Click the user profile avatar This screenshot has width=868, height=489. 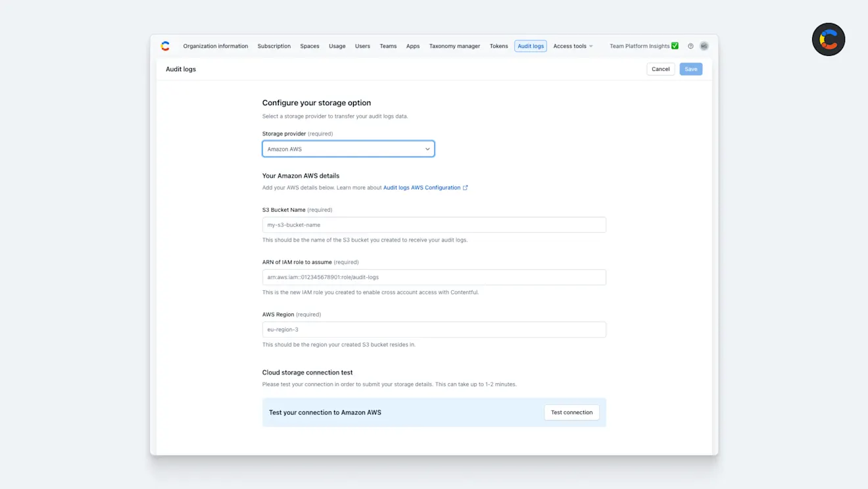click(704, 45)
